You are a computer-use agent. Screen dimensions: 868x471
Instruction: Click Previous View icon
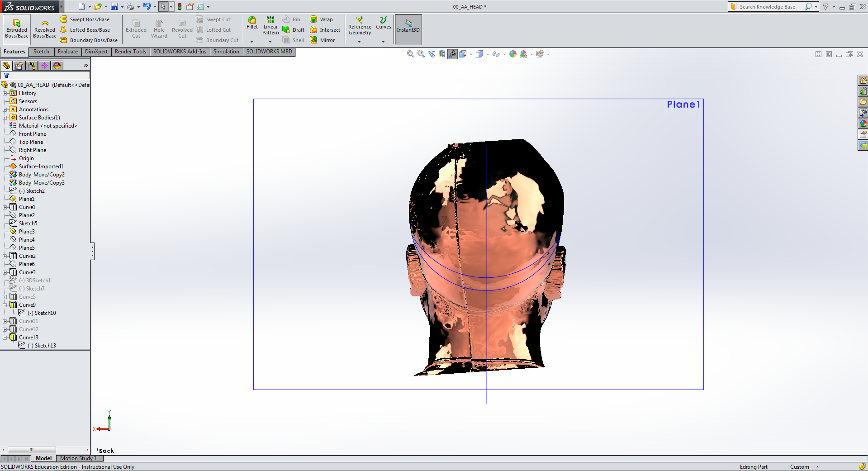(x=432, y=54)
